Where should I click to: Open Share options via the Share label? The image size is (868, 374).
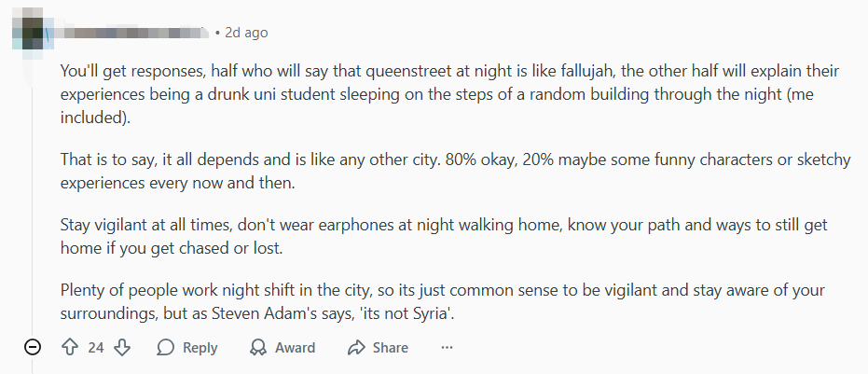[x=390, y=347]
